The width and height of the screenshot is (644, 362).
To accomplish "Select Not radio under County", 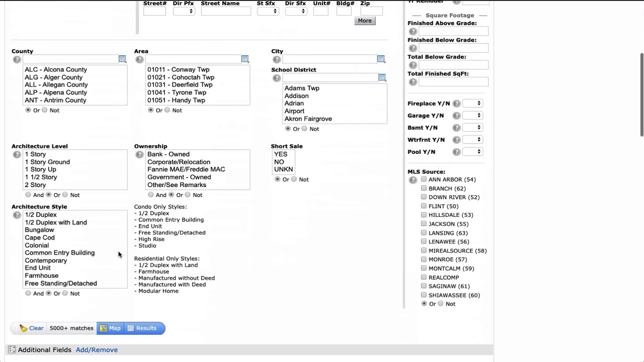I will [x=45, y=110].
